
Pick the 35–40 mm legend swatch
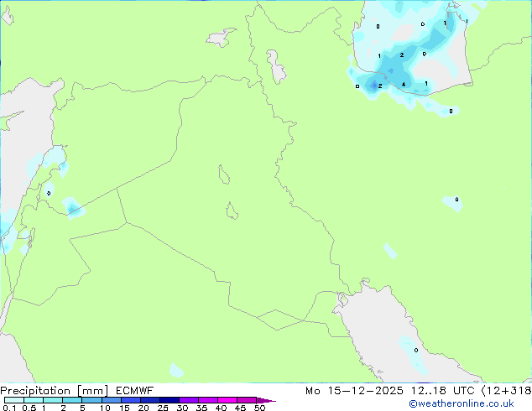click(x=208, y=400)
